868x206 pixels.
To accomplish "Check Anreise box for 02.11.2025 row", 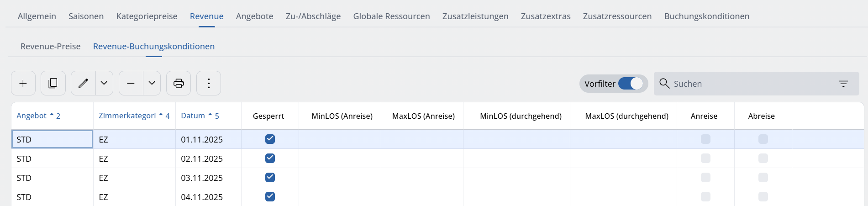I will point(705,158).
